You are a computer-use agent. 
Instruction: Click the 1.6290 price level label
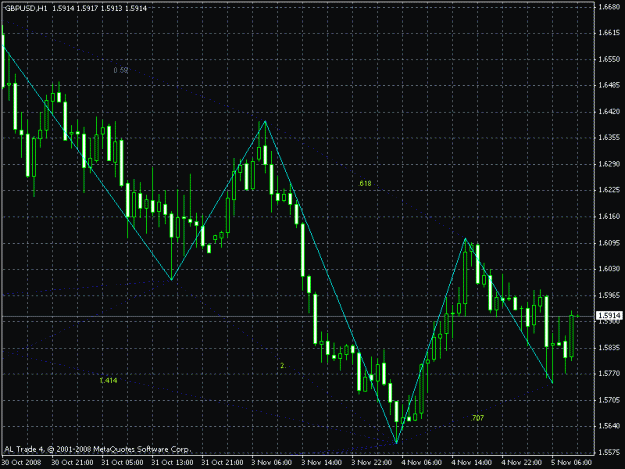tap(610, 164)
